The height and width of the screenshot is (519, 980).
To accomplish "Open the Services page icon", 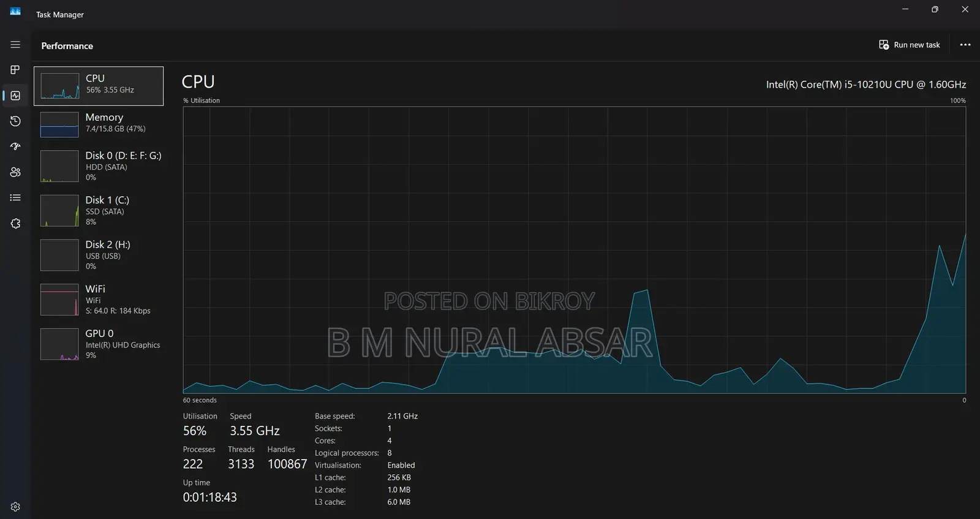I will (x=15, y=224).
